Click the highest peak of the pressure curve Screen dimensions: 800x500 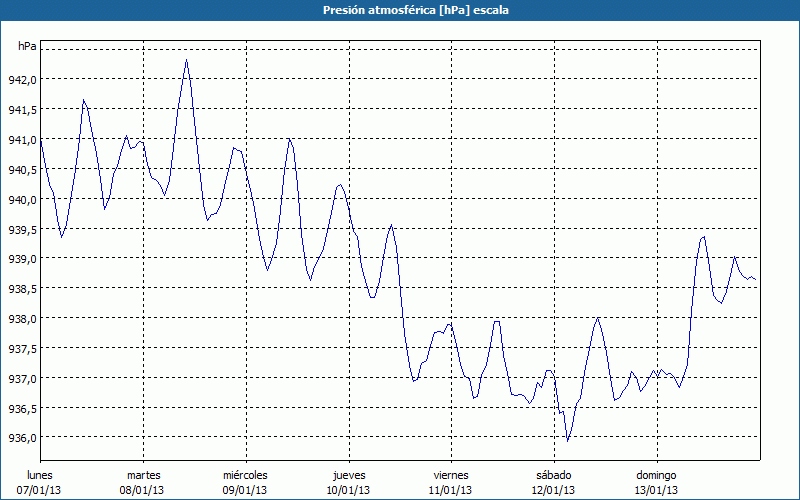[186, 60]
